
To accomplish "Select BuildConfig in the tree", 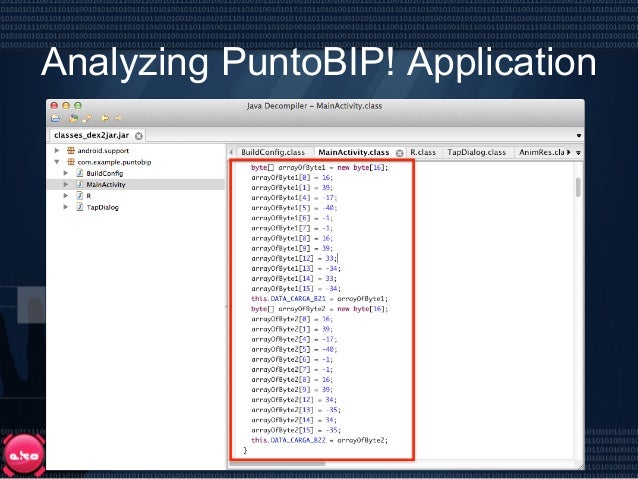I will [105, 173].
